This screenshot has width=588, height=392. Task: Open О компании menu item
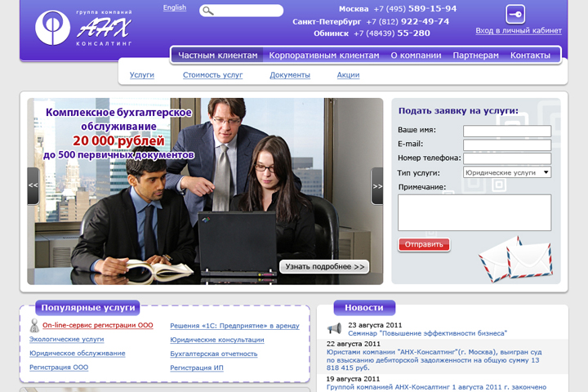(x=416, y=56)
